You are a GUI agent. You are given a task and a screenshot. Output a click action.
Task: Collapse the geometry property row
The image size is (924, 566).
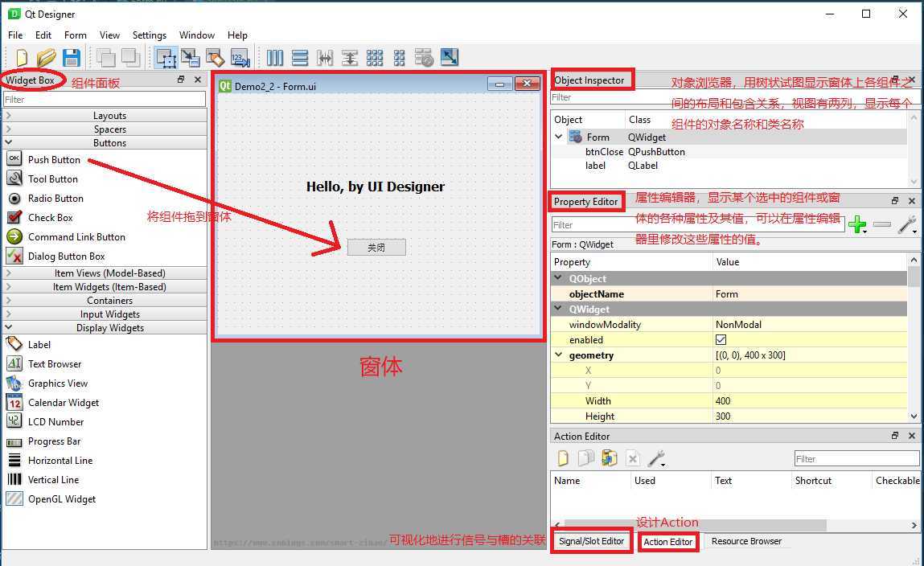(x=559, y=355)
